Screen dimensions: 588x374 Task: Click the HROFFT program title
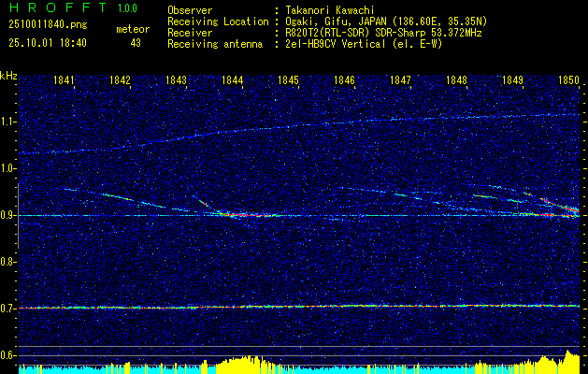click(58, 7)
